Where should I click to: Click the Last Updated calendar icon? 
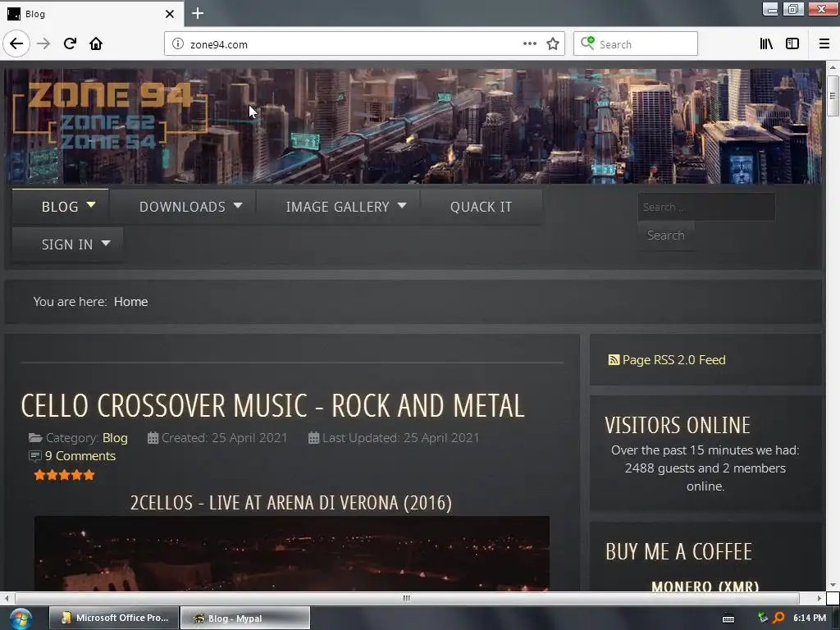(314, 438)
